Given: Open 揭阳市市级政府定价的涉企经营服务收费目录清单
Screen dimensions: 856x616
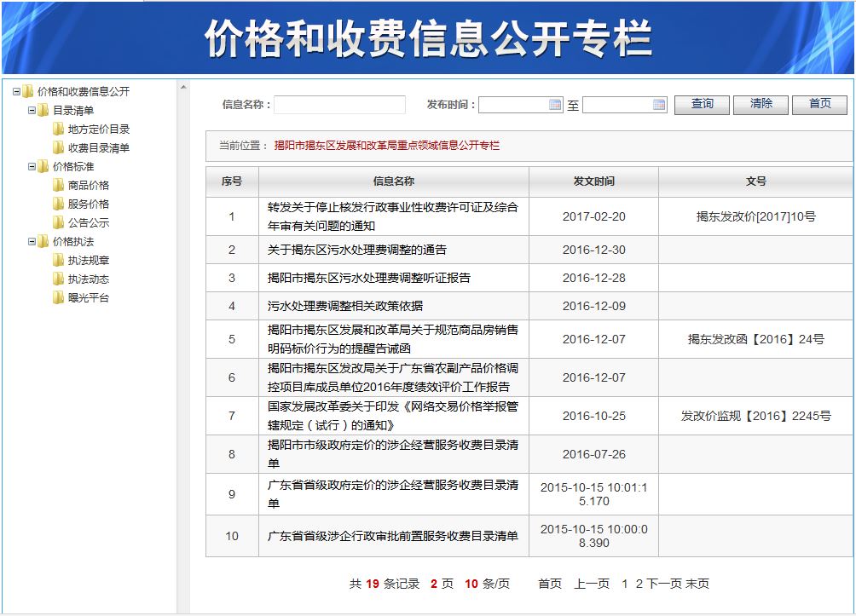Looking at the screenshot, I should coord(392,454).
